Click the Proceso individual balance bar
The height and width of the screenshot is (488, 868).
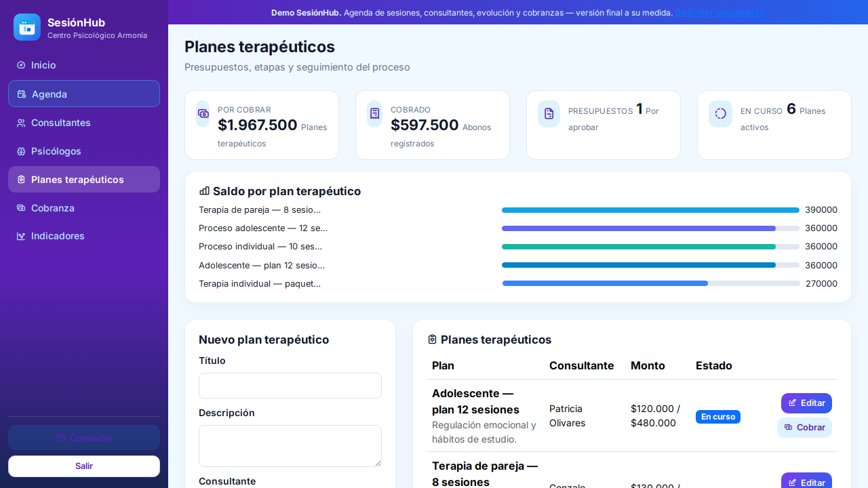[x=651, y=247]
